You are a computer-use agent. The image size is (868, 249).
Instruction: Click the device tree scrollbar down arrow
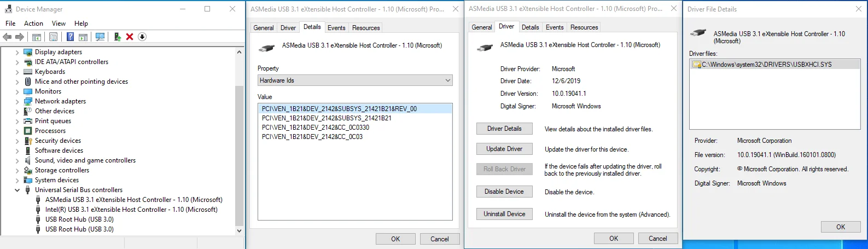(x=239, y=230)
